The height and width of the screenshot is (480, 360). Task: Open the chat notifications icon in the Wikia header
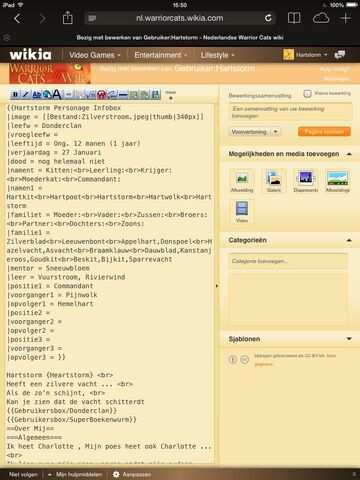click(340, 54)
